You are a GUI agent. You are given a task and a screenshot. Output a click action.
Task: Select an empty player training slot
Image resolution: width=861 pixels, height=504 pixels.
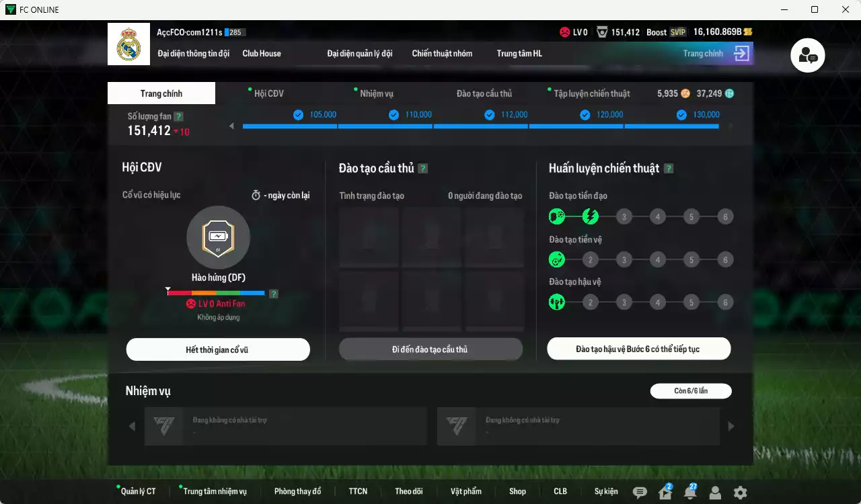point(369,238)
